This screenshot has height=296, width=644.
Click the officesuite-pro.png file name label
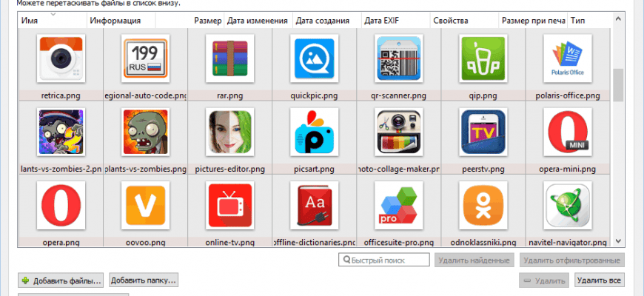tap(399, 242)
